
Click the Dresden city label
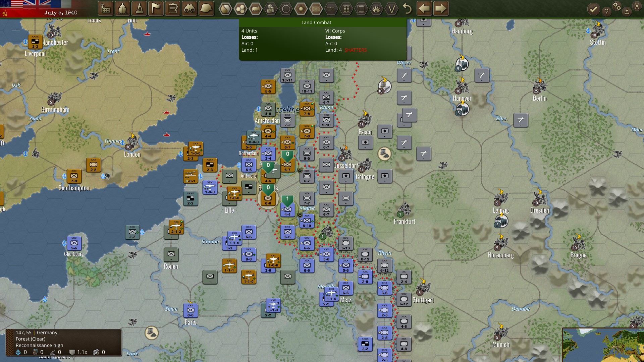pos(540,210)
